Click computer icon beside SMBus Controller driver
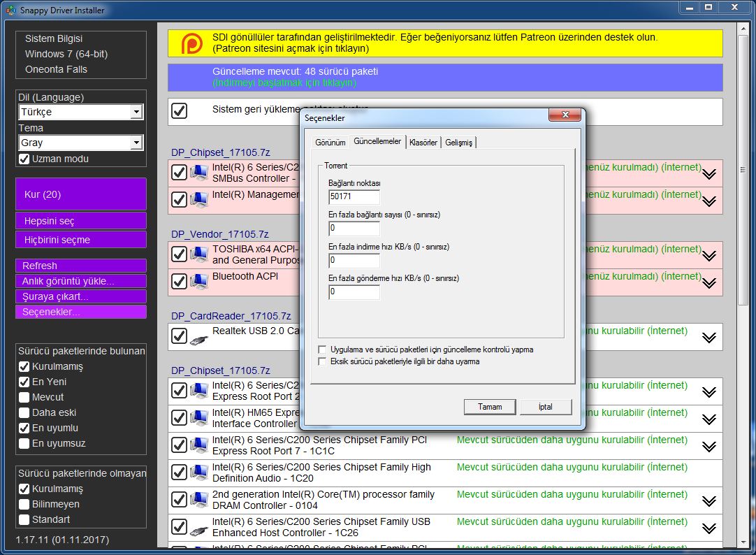 click(x=198, y=172)
